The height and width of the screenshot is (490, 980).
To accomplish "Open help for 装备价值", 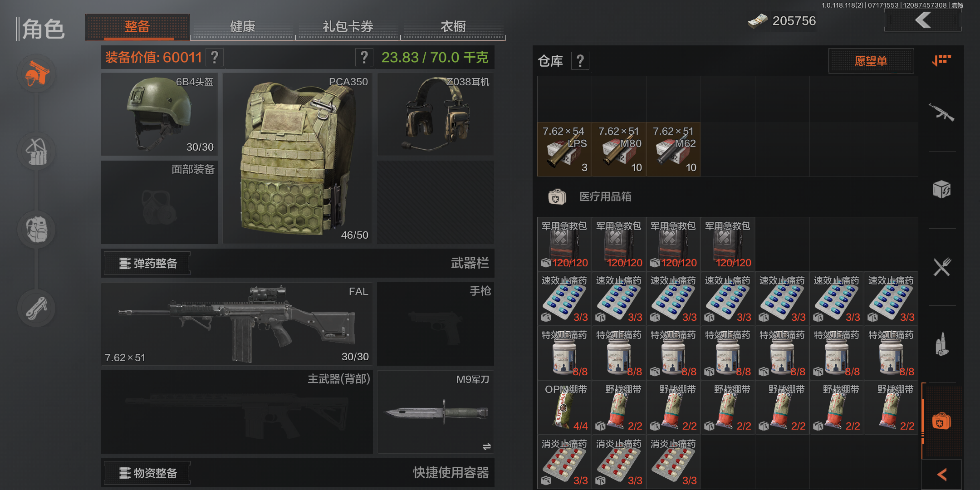I will tap(215, 58).
